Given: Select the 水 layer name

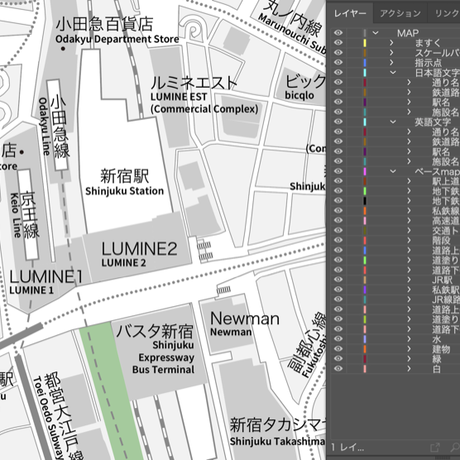Looking at the screenshot, I should pyautogui.click(x=437, y=339).
